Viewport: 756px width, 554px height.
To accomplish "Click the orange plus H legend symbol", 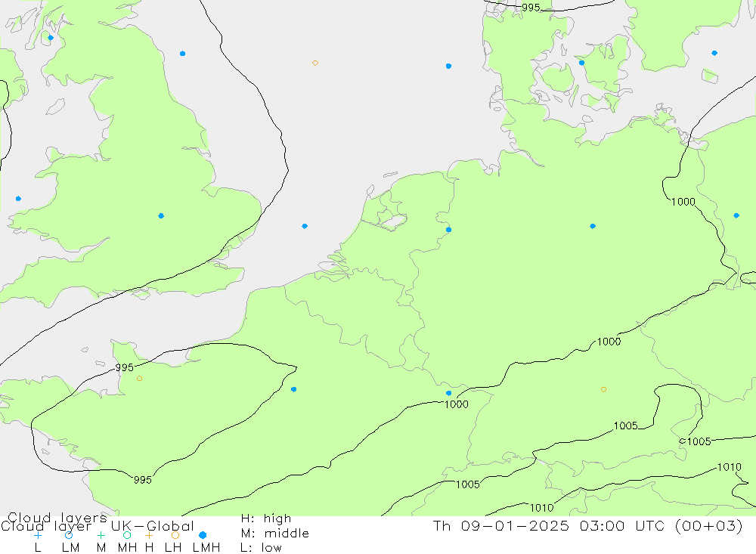I will (x=149, y=535).
